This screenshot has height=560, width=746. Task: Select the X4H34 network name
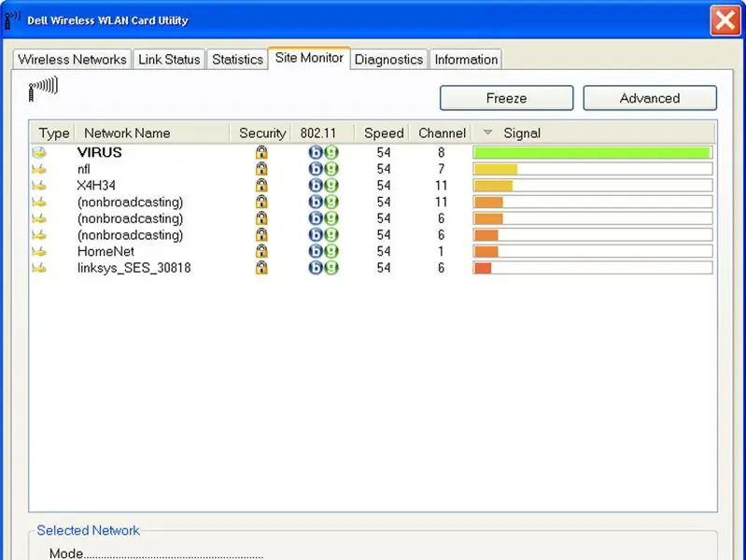click(96, 186)
